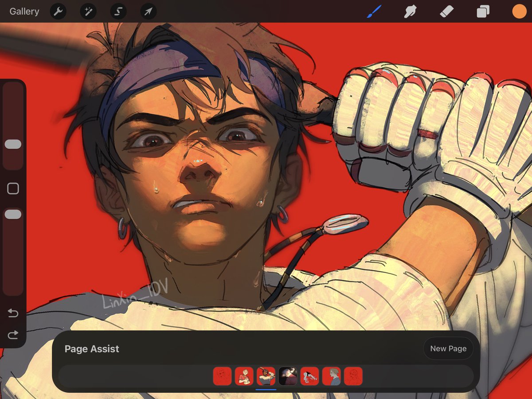This screenshot has width=532, height=399.
Task: Click the brush opacity slider handle
Action: point(13,214)
